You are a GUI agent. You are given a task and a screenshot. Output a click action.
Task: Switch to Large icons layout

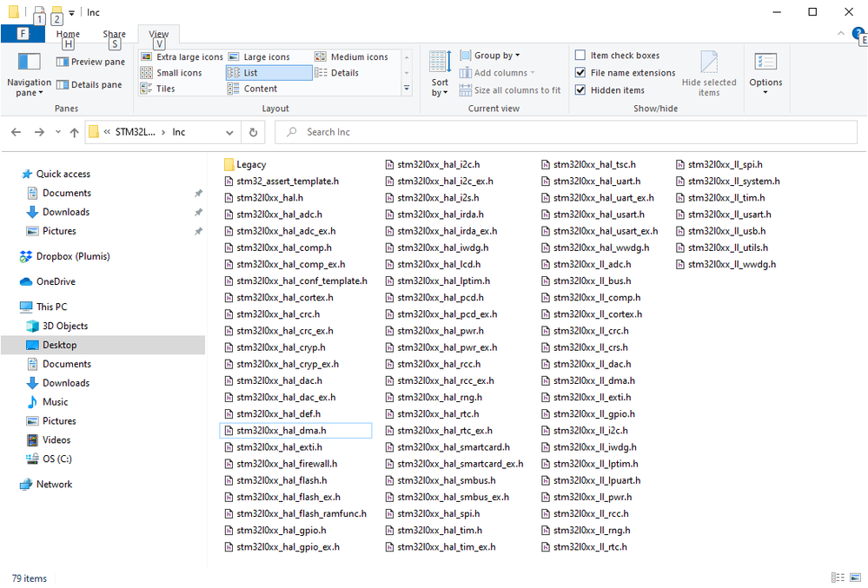pos(259,56)
